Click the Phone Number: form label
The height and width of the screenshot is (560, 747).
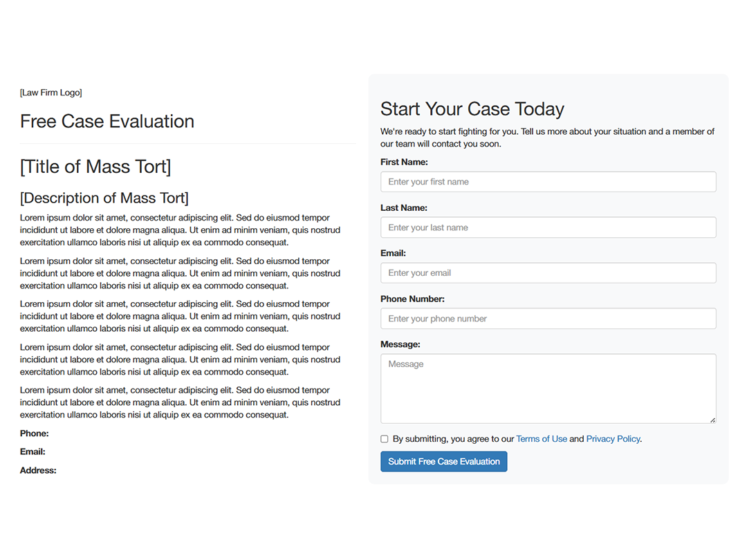(x=412, y=299)
